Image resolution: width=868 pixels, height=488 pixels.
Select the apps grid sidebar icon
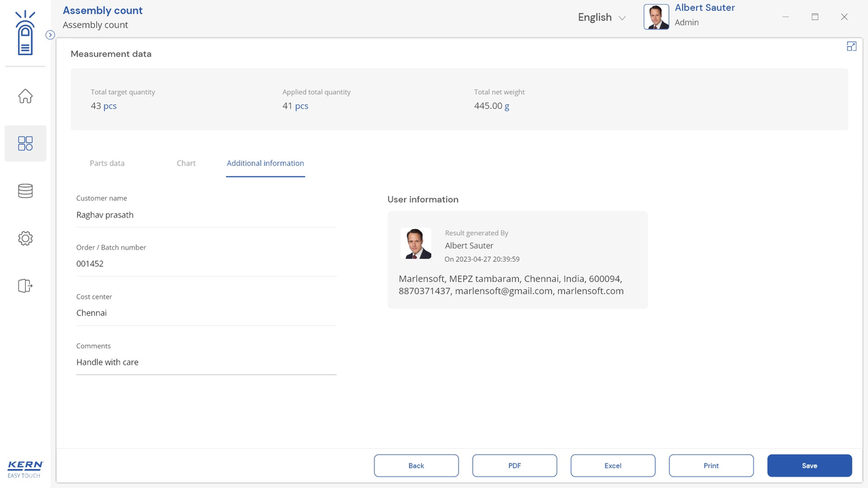coord(25,144)
